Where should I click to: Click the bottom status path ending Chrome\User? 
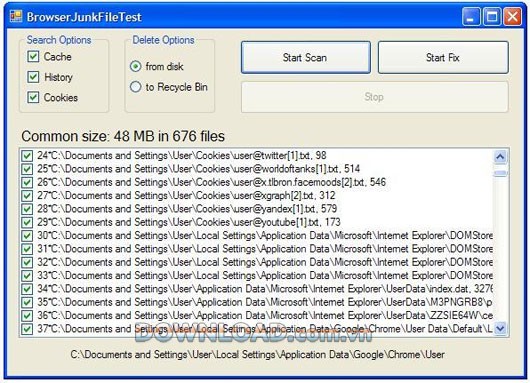[x=258, y=354]
